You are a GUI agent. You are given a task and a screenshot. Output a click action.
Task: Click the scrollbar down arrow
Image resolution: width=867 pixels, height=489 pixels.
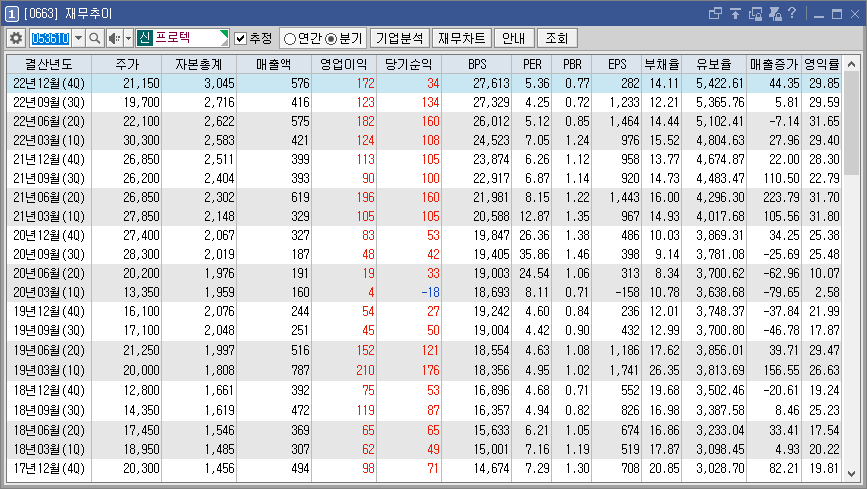(852, 474)
